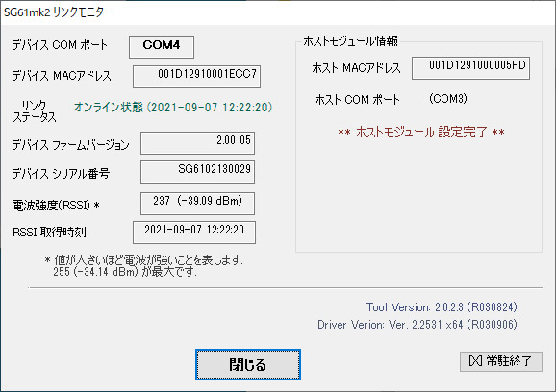Image resolution: width=556 pixels, height=392 pixels.
Task: Click the SG61mk2 リンクモニター title bar
Action: pyautogui.click(x=278, y=12)
